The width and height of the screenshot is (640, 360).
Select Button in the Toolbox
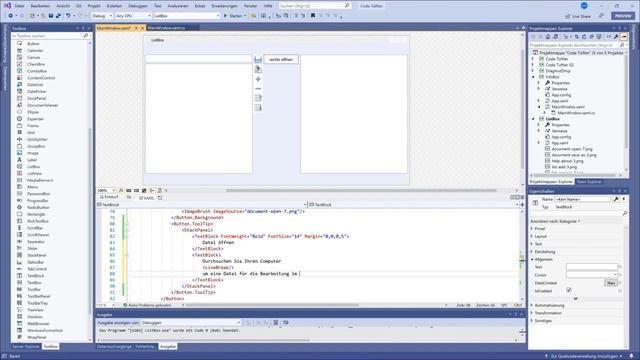tap(33, 44)
